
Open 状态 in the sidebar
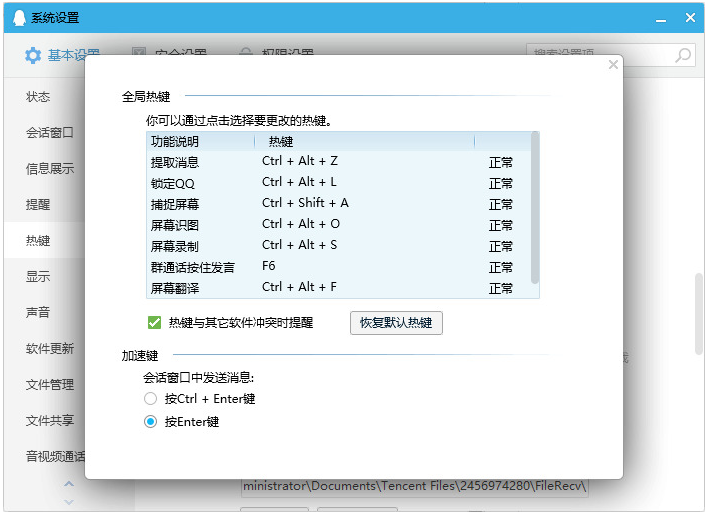coord(38,97)
